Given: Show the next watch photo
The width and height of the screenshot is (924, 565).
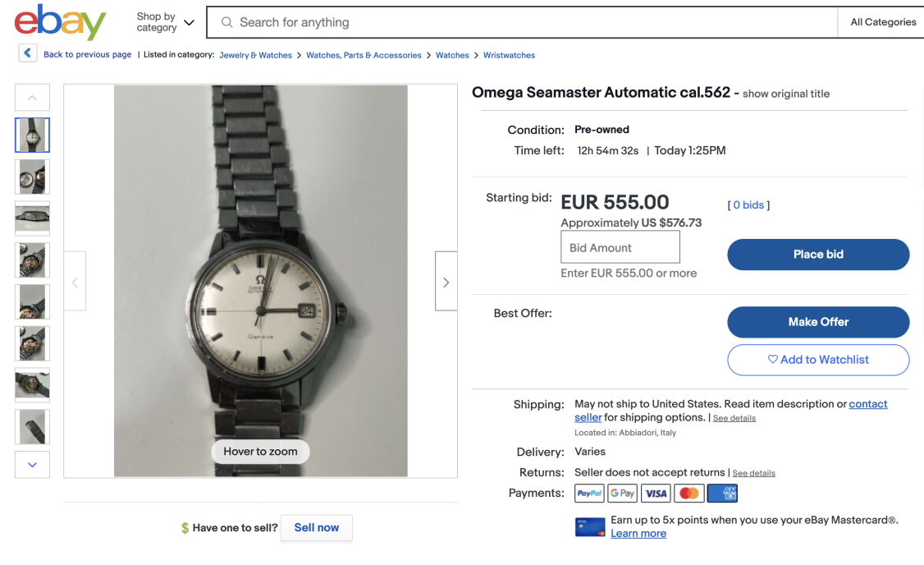Looking at the screenshot, I should point(446,282).
